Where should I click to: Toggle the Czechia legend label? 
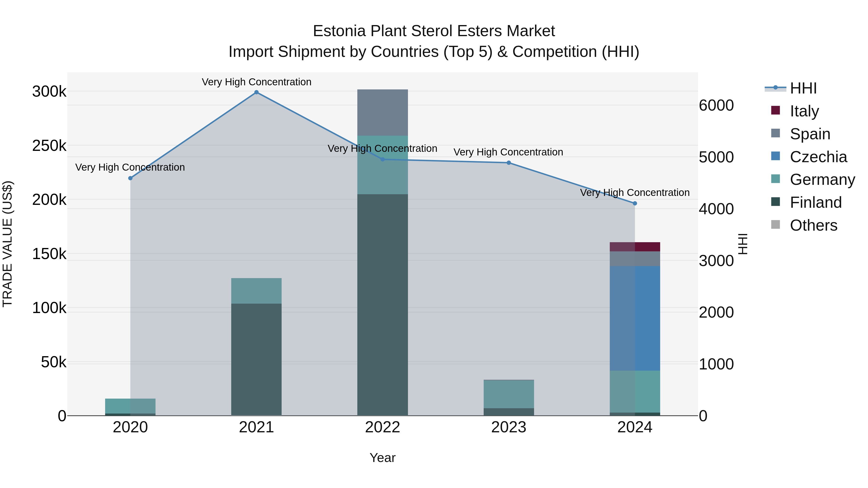(x=819, y=157)
